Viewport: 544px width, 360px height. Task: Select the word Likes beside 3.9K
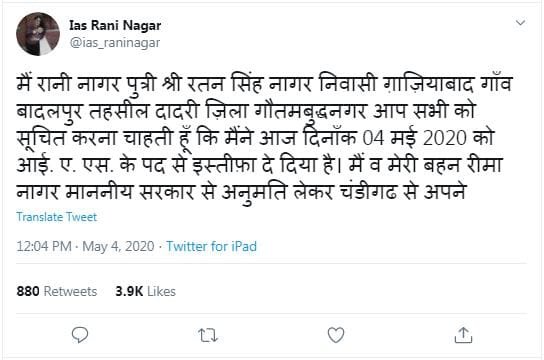coord(161,291)
